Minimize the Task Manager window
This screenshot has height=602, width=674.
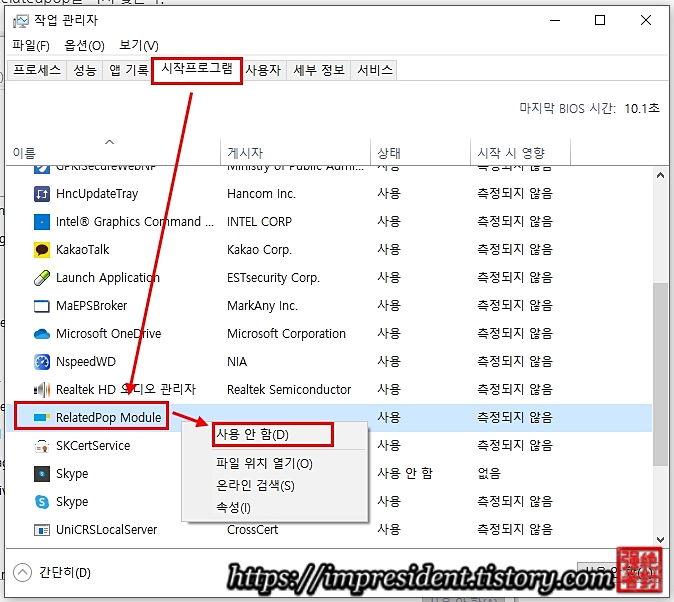click(555, 20)
